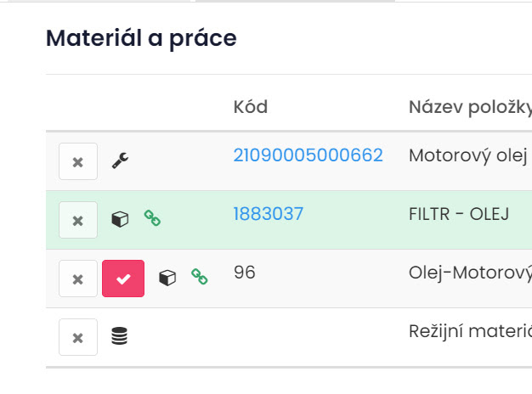Image resolution: width=532 pixels, height=394 pixels.
Task: Select the FILTR - OLEJ item name
Action: [x=458, y=214]
